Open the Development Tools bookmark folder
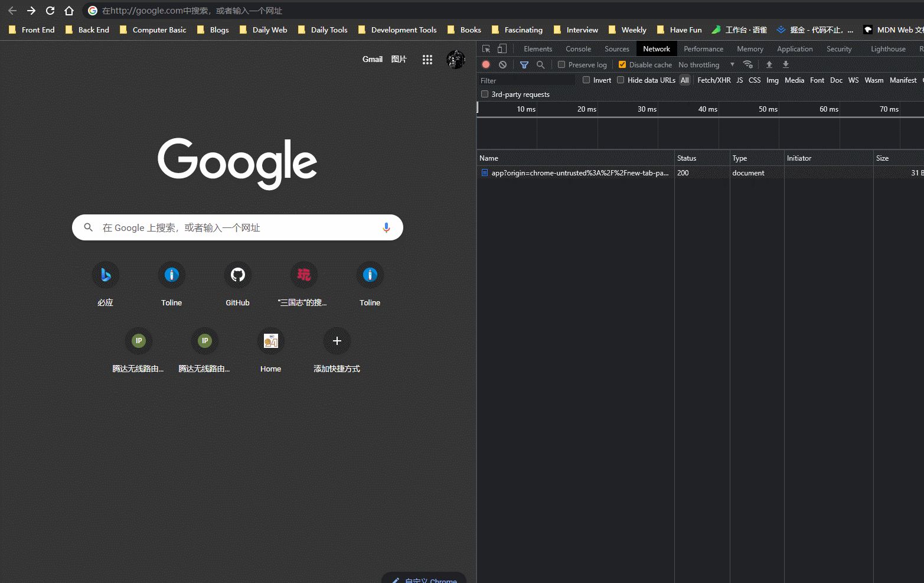Screen dimensions: 924x583 pyautogui.click(x=397, y=30)
